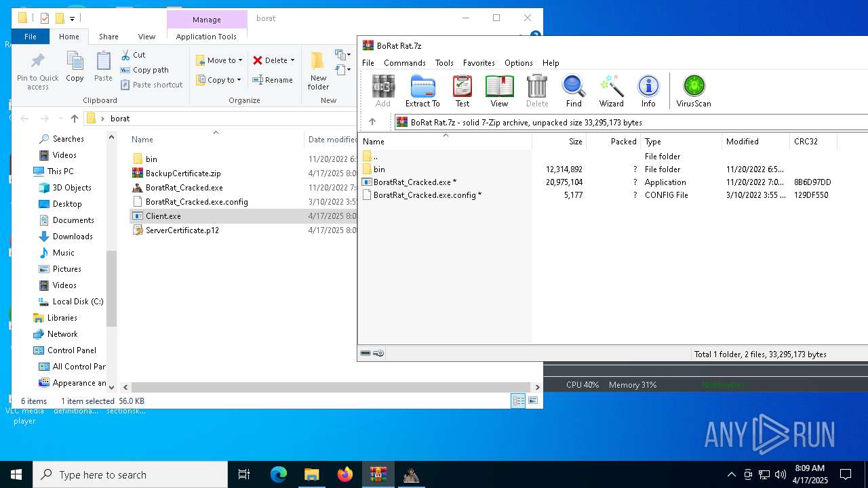Switch Explorer to large icons view

coord(534,401)
